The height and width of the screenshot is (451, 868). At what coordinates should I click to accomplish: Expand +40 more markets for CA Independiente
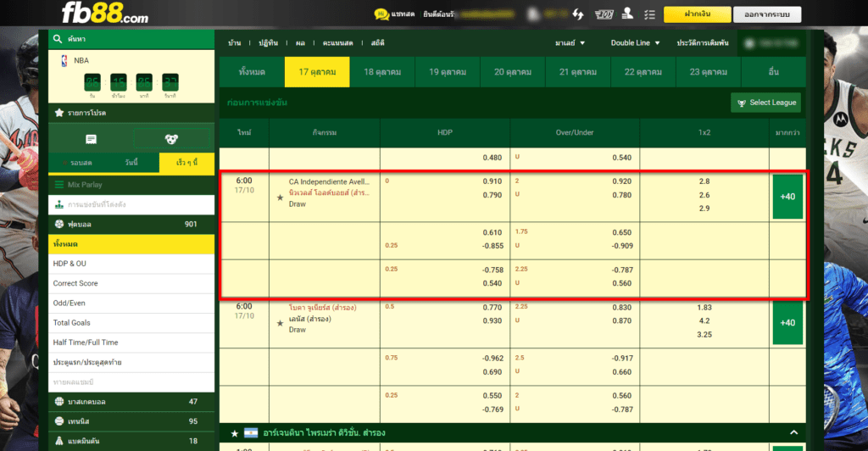(787, 197)
